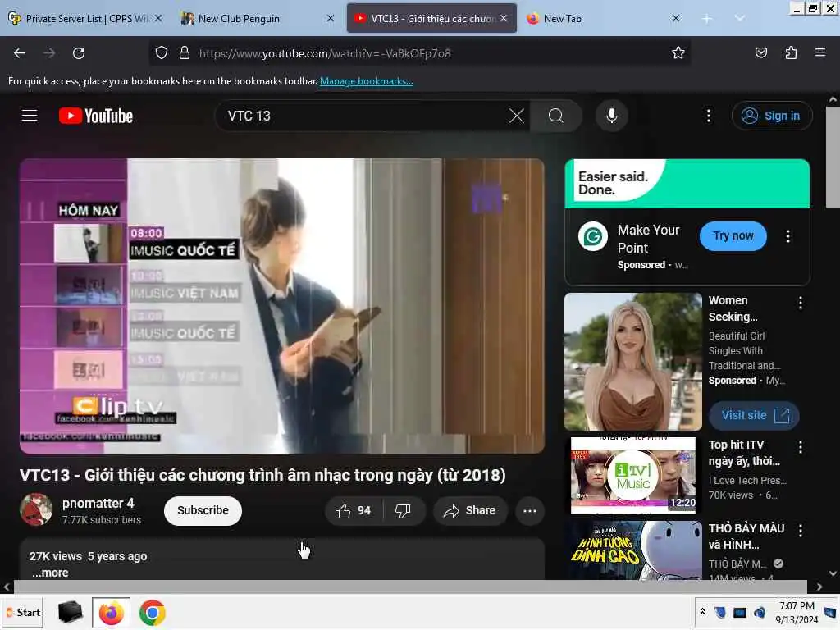Click the Visit site button
Image resolution: width=840 pixels, height=630 pixels.
coord(754,416)
